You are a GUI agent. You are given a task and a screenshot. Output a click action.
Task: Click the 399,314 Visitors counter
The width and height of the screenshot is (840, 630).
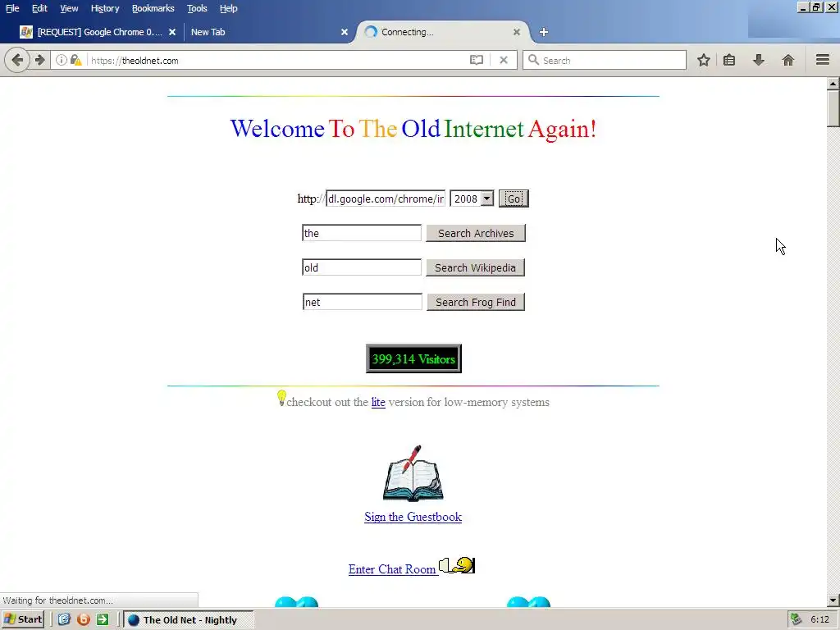click(413, 358)
